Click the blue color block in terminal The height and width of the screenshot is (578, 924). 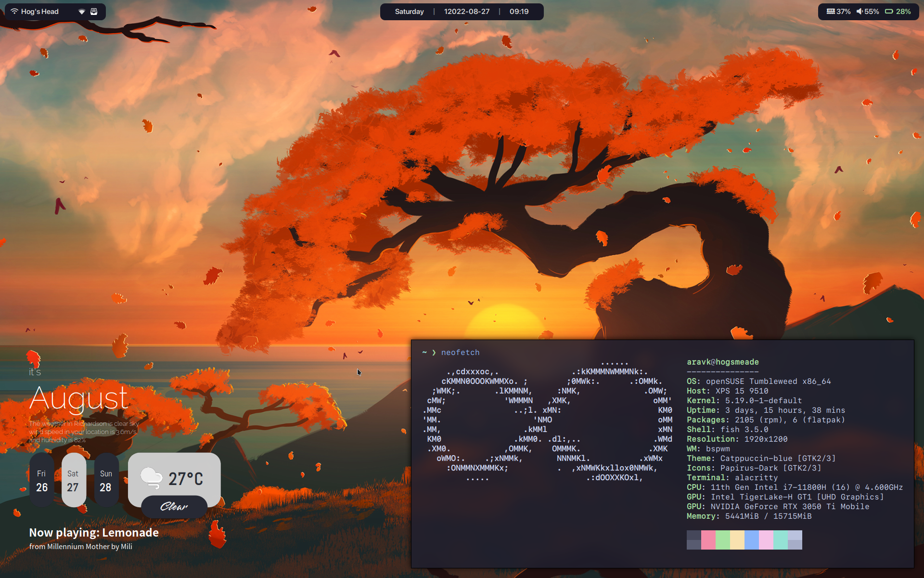point(752,540)
